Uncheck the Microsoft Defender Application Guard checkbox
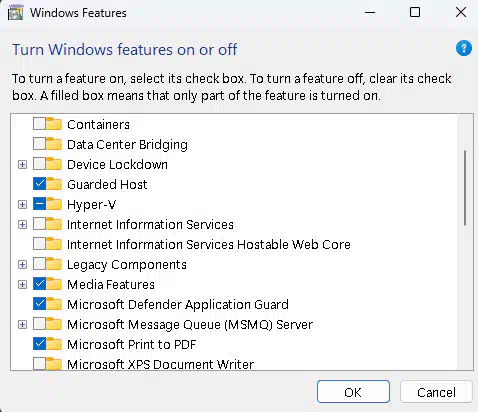 pos(39,304)
